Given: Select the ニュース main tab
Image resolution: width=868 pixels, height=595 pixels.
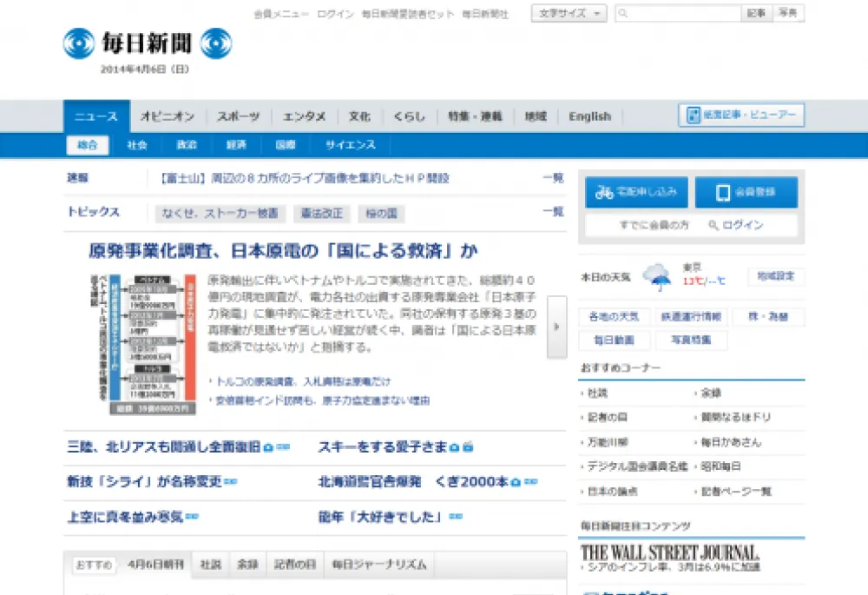Looking at the screenshot, I should click(96, 116).
